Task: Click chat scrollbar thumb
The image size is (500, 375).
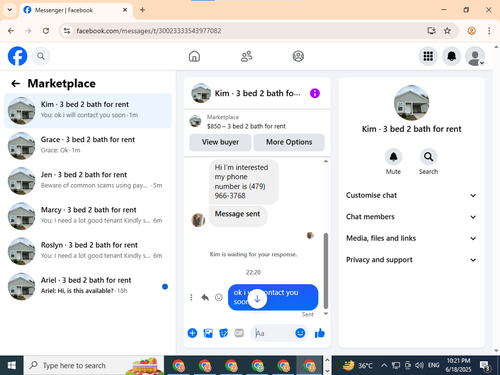Action: point(326,271)
